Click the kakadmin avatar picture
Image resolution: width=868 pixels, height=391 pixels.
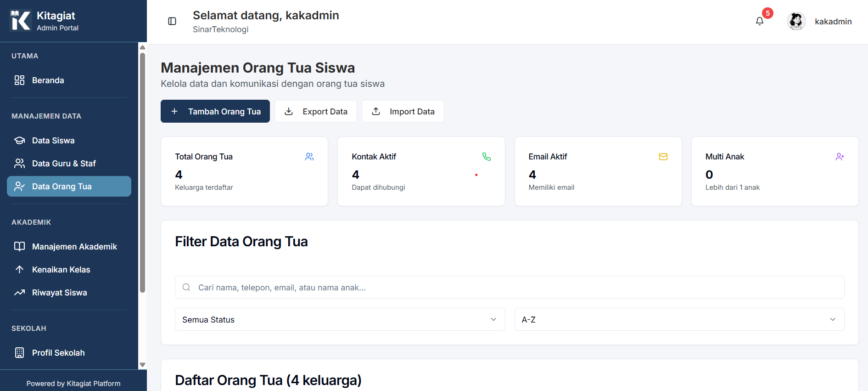[x=796, y=21]
